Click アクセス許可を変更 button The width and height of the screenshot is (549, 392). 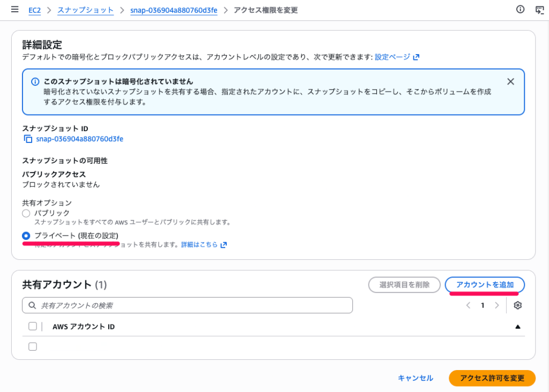click(492, 378)
